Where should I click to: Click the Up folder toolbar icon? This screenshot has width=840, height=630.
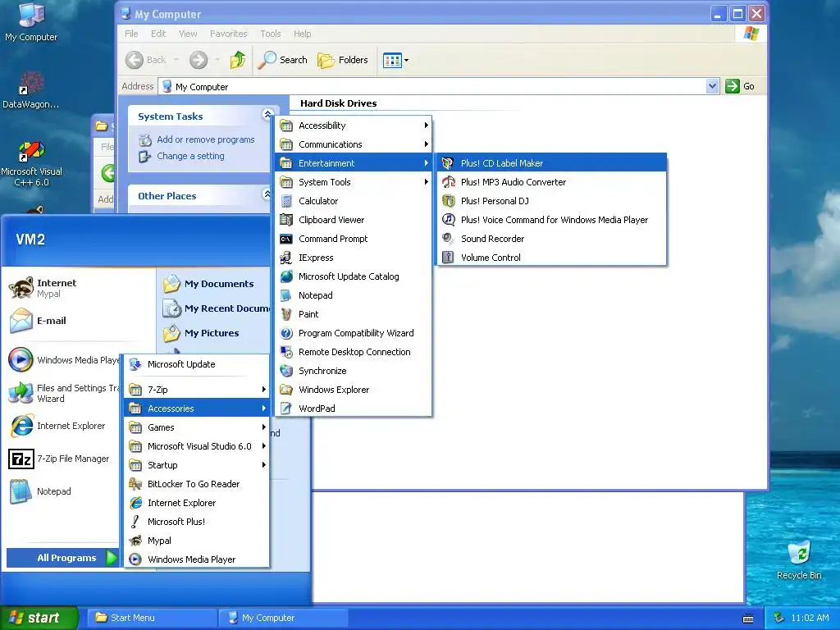(x=237, y=60)
